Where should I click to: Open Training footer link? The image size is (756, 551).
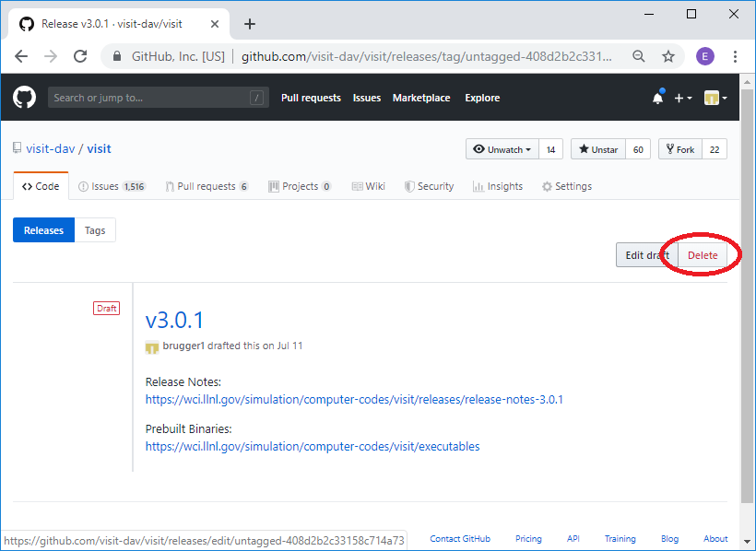pyautogui.click(x=620, y=538)
